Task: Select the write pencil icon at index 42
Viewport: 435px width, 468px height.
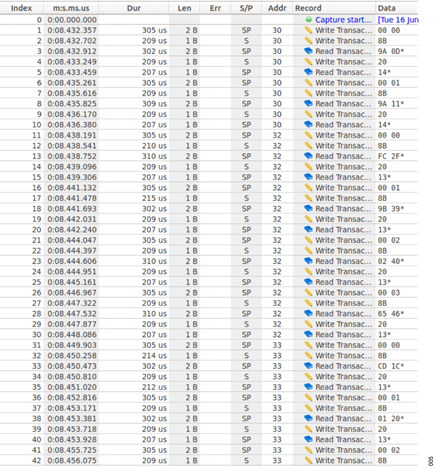Action: 308,460
